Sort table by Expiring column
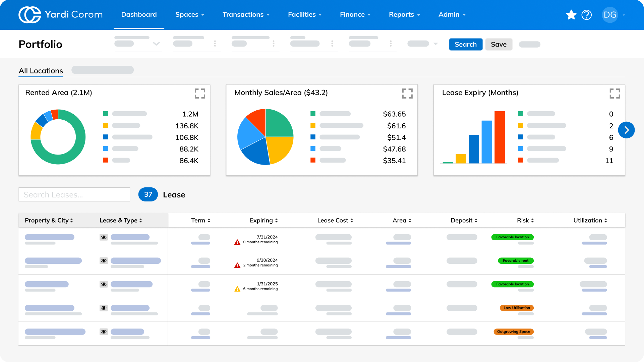Screen dimensions: 644x362 coord(264,220)
